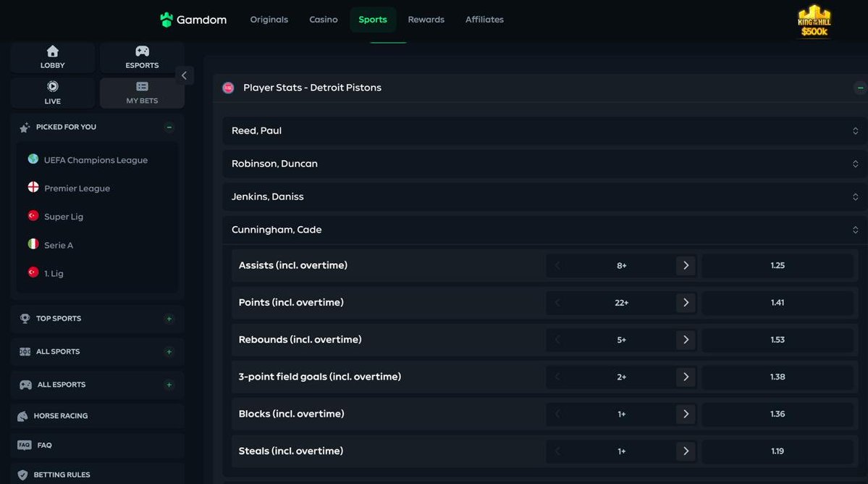Bet on 3-point field goals odds 1.38
The width and height of the screenshot is (868, 484).
coord(778,377)
